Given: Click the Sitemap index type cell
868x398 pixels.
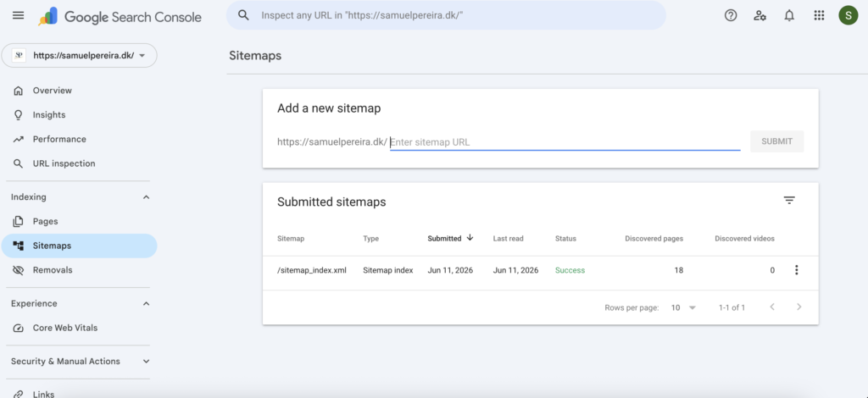Looking at the screenshot, I should [388, 270].
